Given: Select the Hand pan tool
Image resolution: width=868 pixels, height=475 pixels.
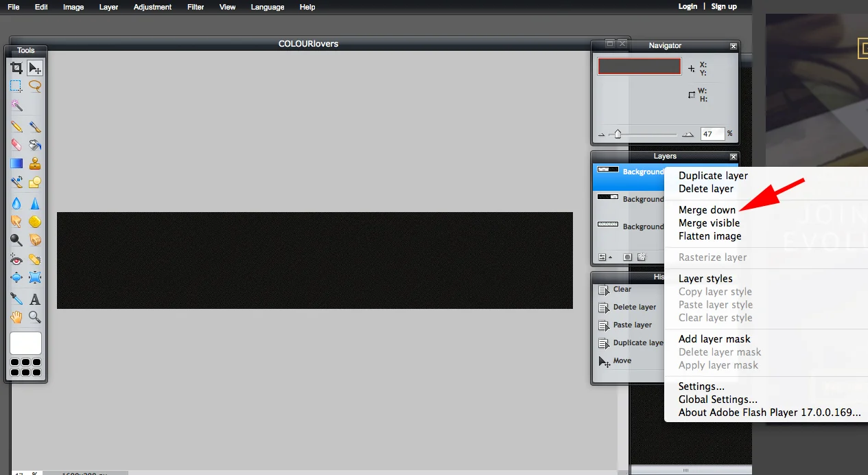Looking at the screenshot, I should tap(16, 317).
